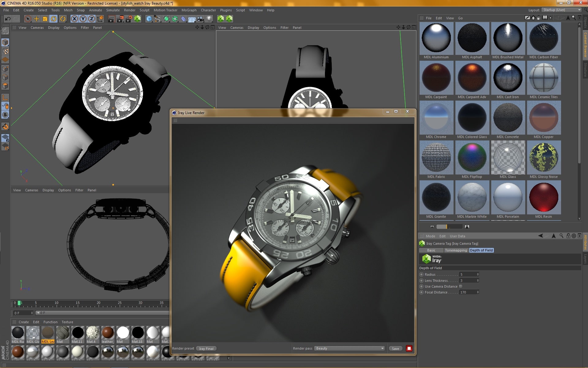The image size is (588, 368).
Task: Open Edit Render Settings icon
Action: (129, 19)
